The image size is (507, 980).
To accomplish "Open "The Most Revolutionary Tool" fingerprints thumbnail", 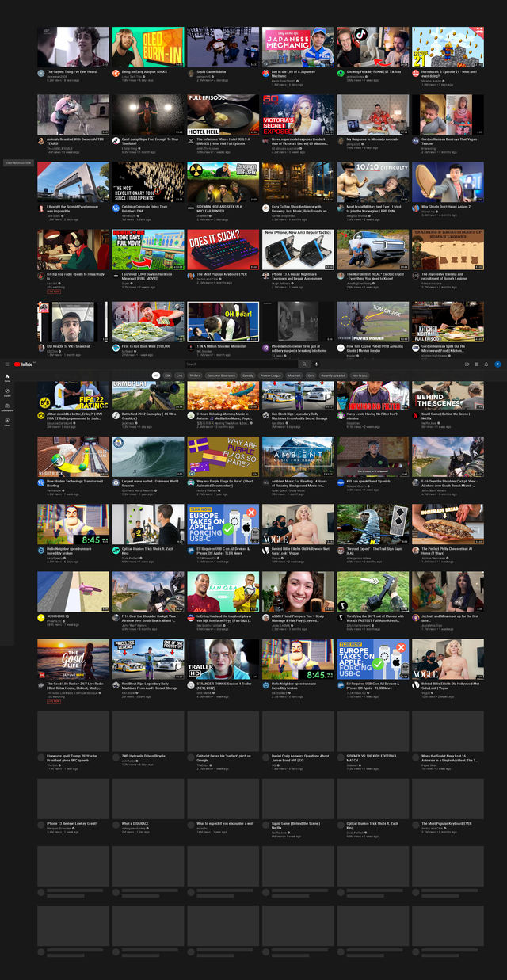I will [x=147, y=181].
